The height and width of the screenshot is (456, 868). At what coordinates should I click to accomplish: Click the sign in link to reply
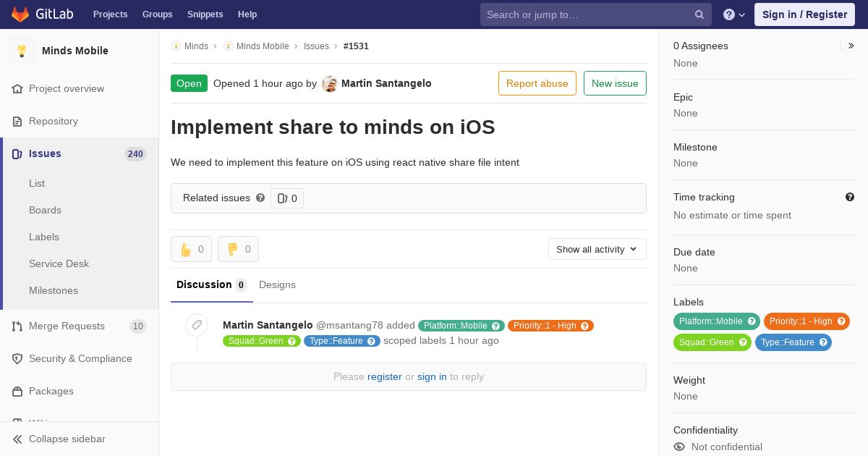(432, 376)
